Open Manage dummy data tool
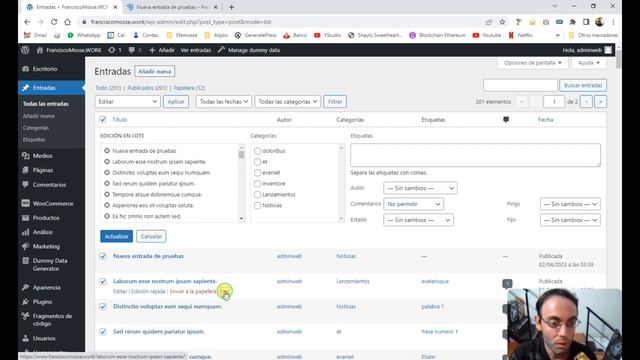The width and height of the screenshot is (640, 360). coord(249,50)
